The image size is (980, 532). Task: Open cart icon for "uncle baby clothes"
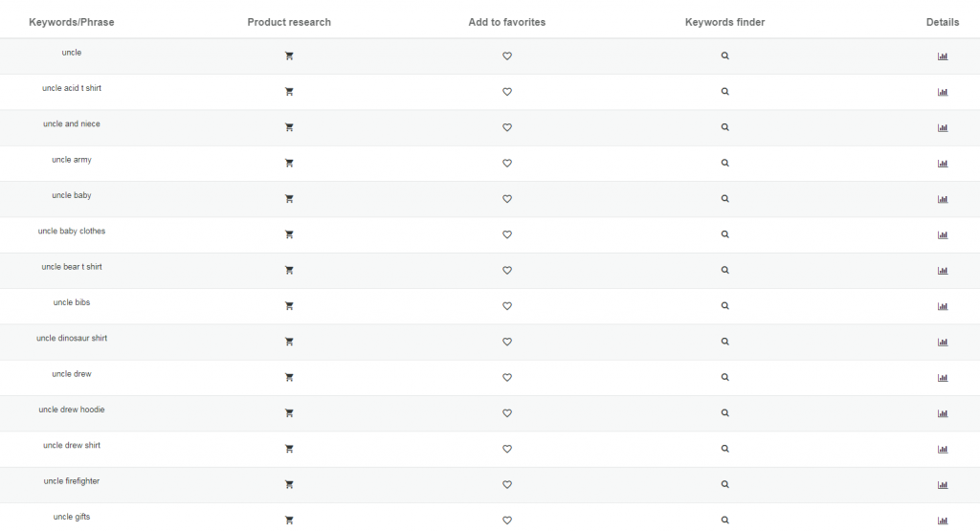click(289, 234)
